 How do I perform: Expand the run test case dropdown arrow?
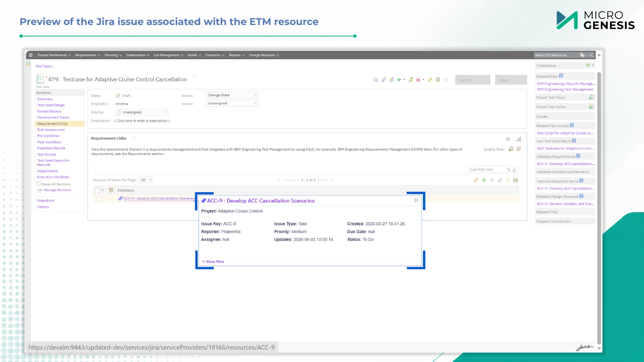[x=404, y=80]
